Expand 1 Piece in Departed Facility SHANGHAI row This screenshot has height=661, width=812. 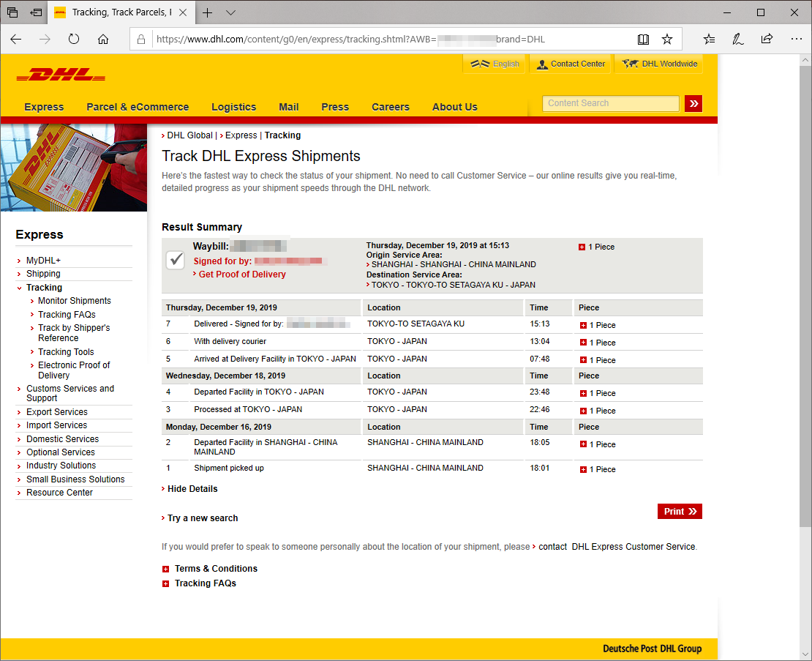(583, 444)
